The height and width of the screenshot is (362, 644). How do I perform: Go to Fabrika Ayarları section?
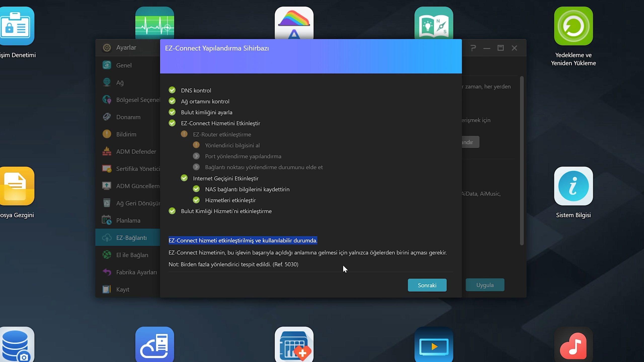click(136, 272)
